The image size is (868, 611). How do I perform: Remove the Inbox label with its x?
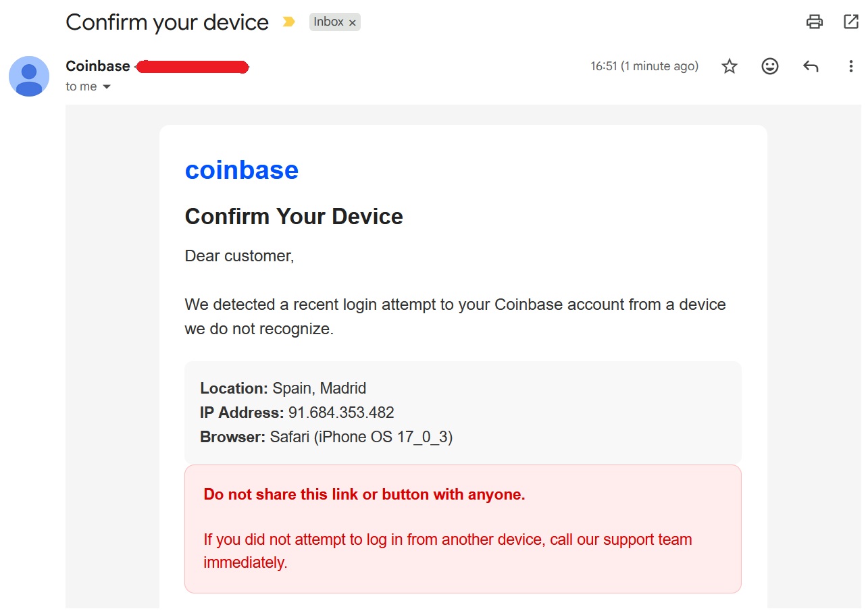point(353,22)
